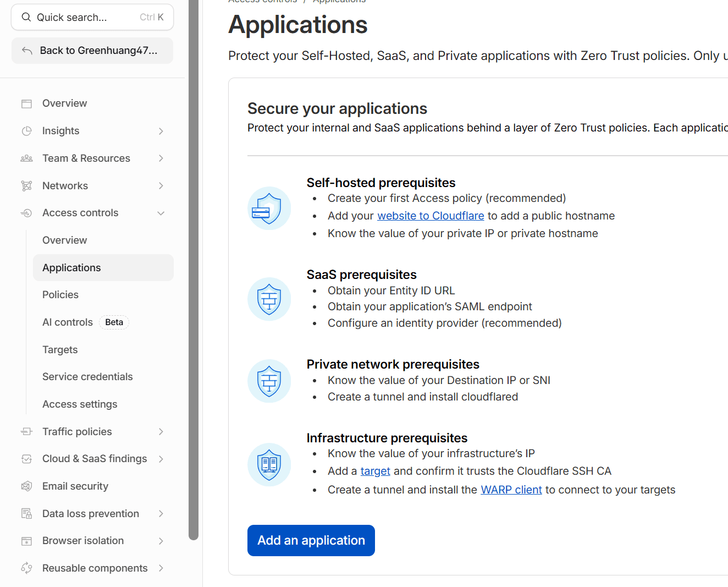Viewport: 728px width, 587px height.
Task: Open AI controls Beta page
Action: [103, 322]
